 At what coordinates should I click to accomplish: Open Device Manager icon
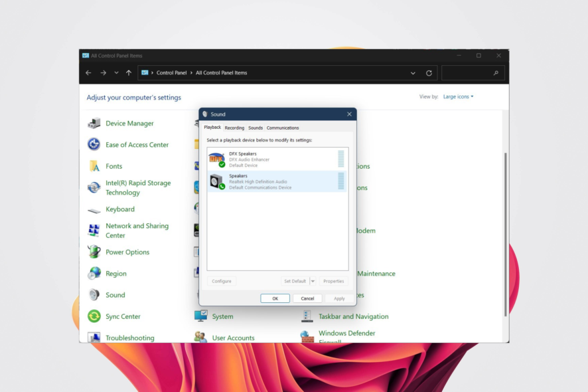click(x=94, y=123)
